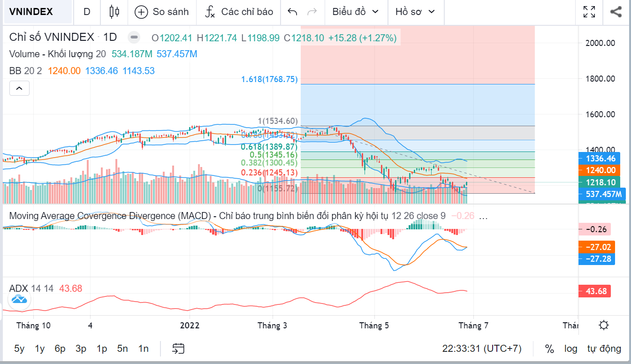631x364 pixels.
Task: Toggle tự động auto scale
Action: (604, 349)
